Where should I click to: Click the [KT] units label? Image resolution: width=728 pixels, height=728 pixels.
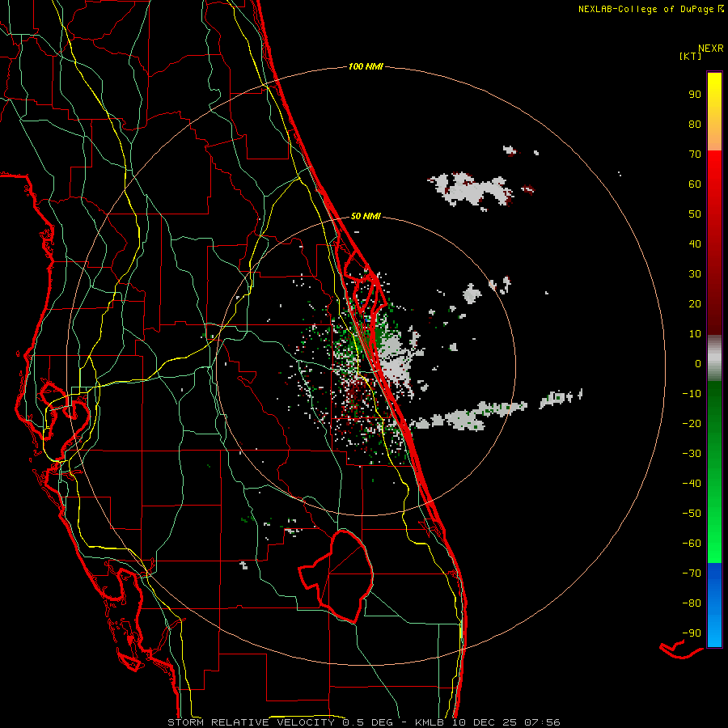(691, 56)
